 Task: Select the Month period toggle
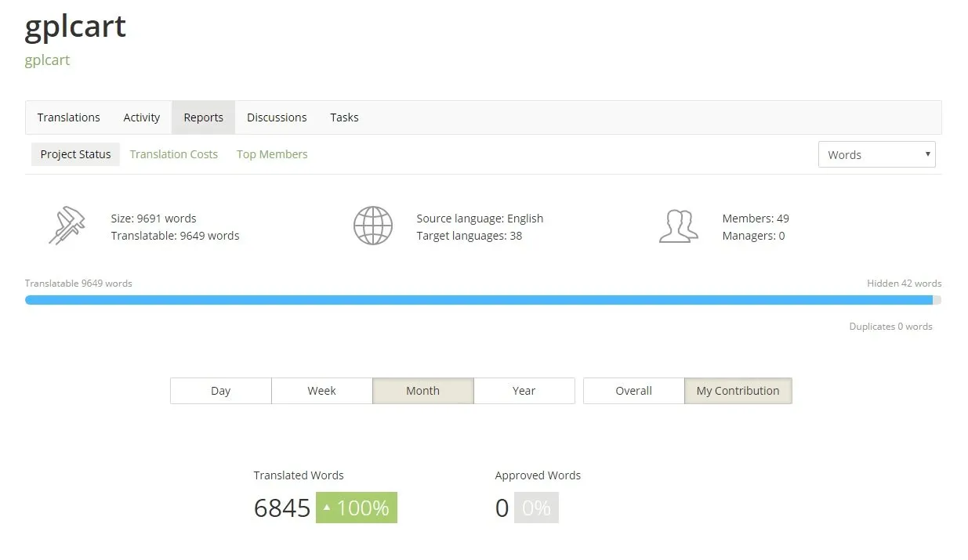pos(423,391)
